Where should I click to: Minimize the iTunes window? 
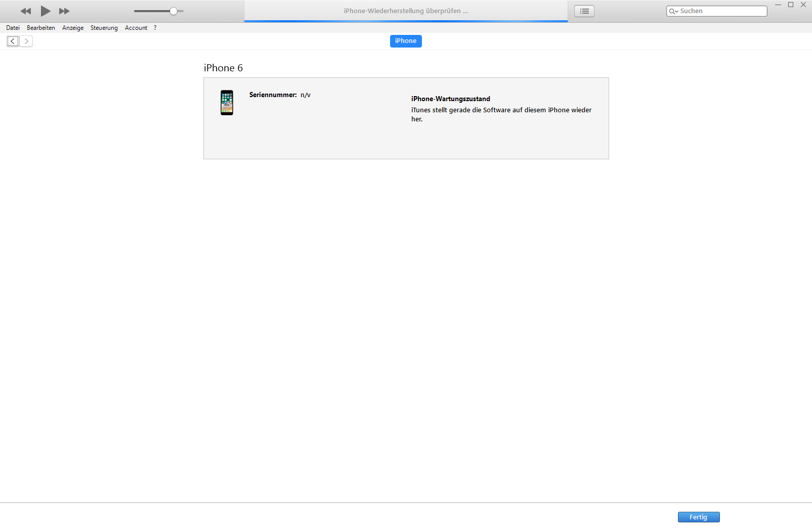click(x=778, y=5)
